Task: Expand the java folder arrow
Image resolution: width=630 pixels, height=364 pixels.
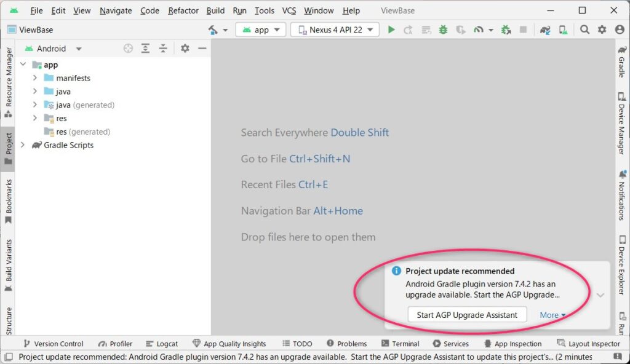Action: [x=35, y=91]
